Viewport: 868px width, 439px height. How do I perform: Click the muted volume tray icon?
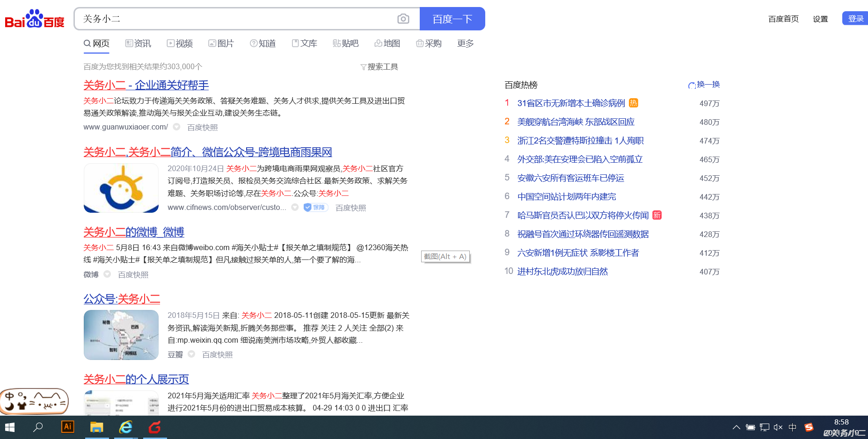coord(778,427)
